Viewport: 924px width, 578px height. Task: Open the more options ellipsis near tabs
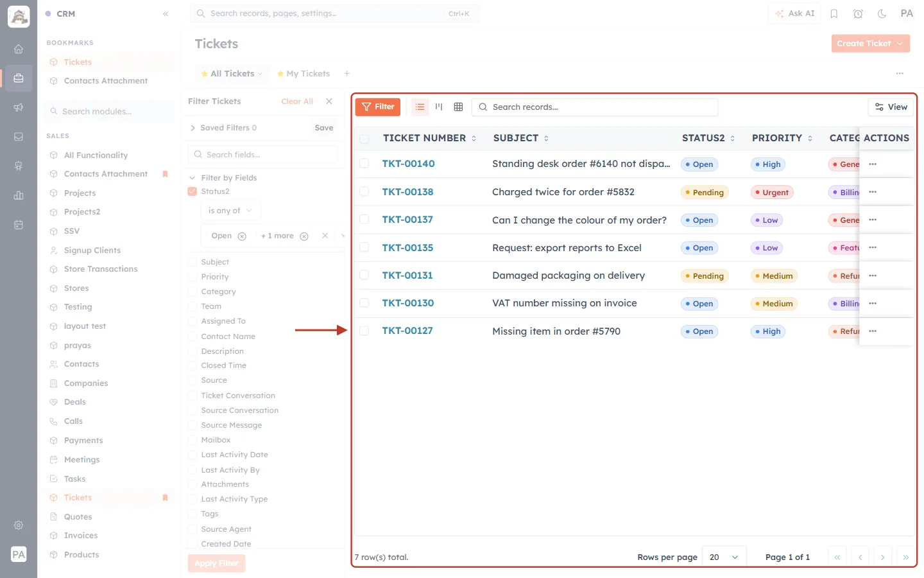click(900, 74)
